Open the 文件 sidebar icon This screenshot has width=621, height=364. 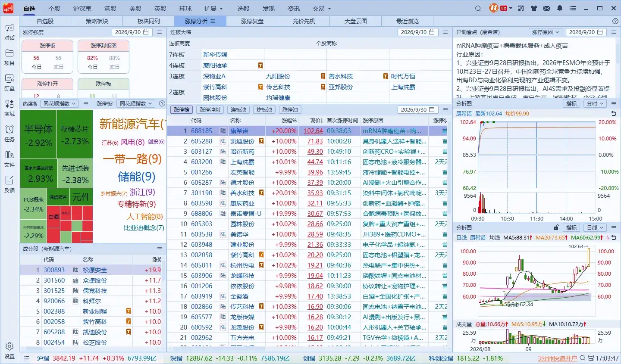pos(9,159)
